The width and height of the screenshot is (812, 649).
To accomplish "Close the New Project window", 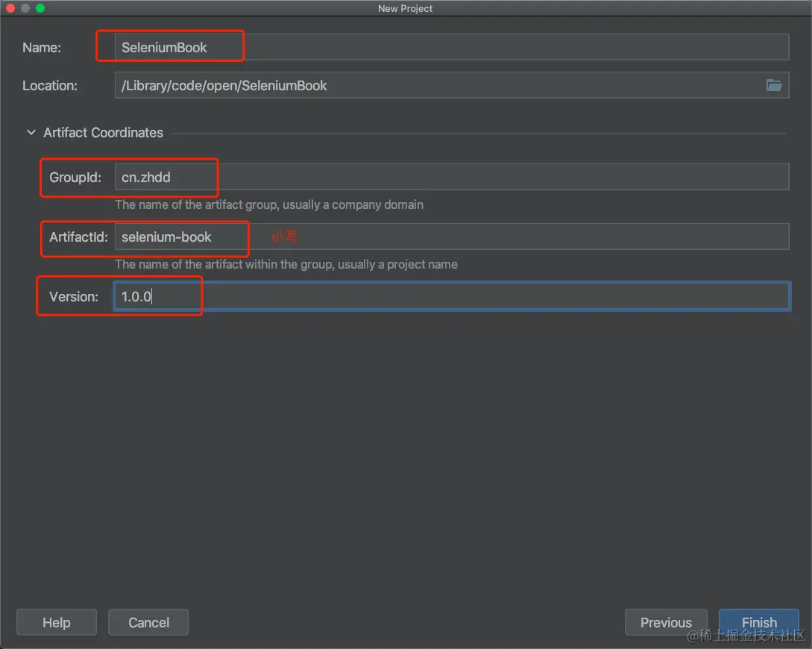I will coord(10,8).
